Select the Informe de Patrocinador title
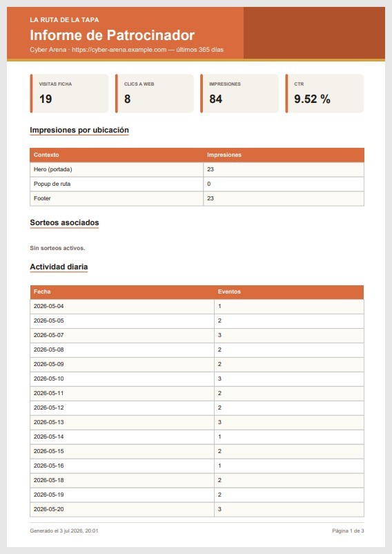 pos(112,35)
